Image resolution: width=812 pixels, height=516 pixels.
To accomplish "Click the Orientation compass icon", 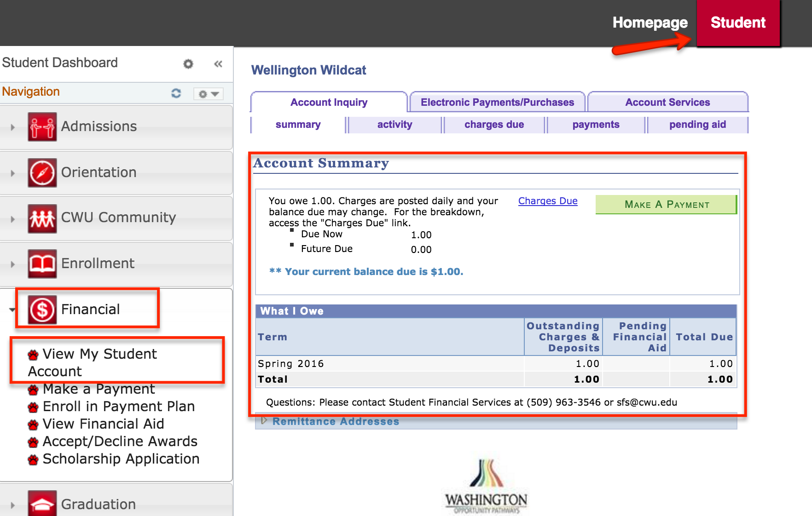I will point(42,172).
